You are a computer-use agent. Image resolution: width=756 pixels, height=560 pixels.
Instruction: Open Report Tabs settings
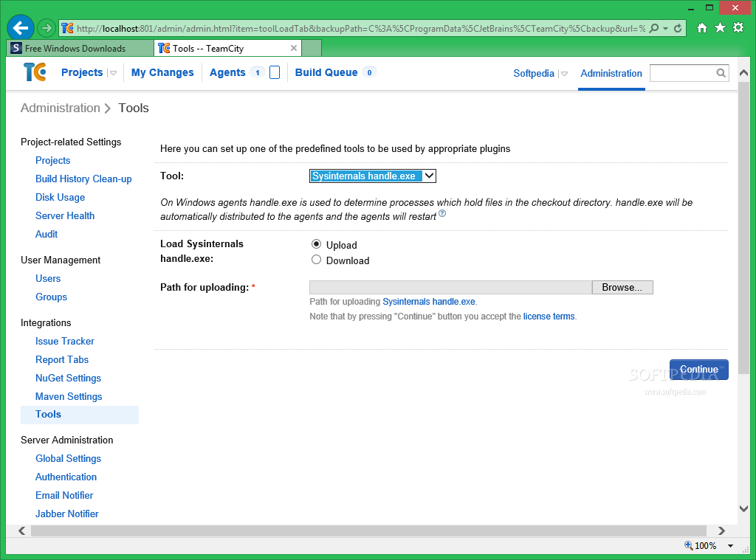(62, 359)
